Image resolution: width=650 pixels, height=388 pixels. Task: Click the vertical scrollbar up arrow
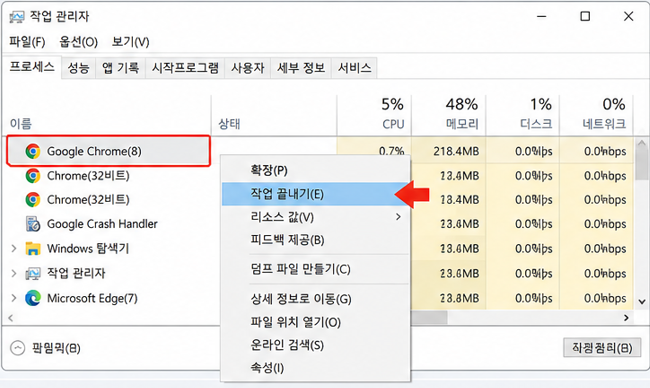pos(642,143)
